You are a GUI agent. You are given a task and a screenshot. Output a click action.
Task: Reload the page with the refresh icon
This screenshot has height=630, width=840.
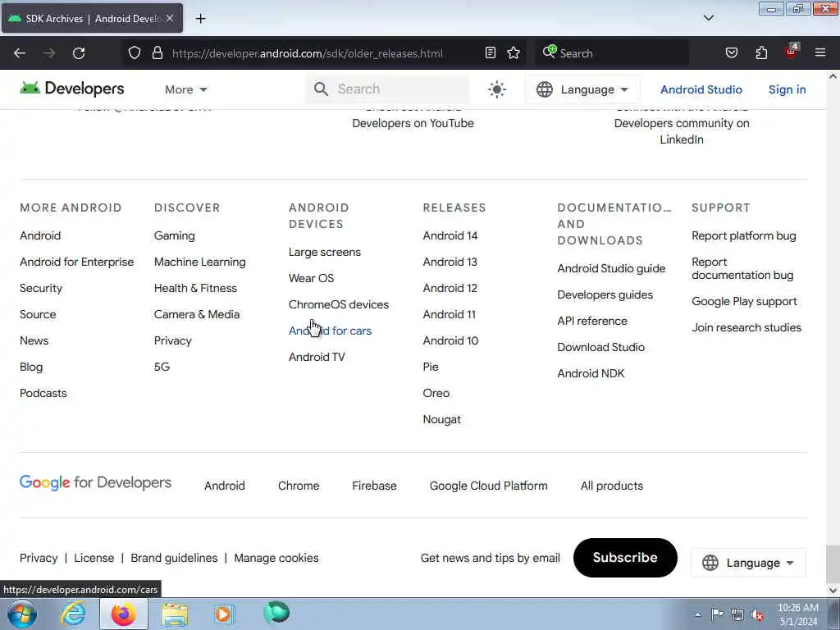coord(79,53)
